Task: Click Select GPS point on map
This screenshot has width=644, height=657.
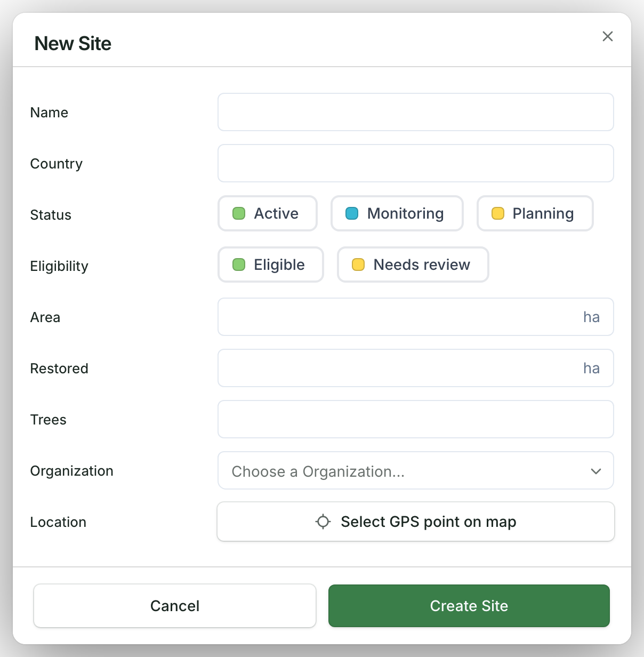Action: pyautogui.click(x=416, y=522)
